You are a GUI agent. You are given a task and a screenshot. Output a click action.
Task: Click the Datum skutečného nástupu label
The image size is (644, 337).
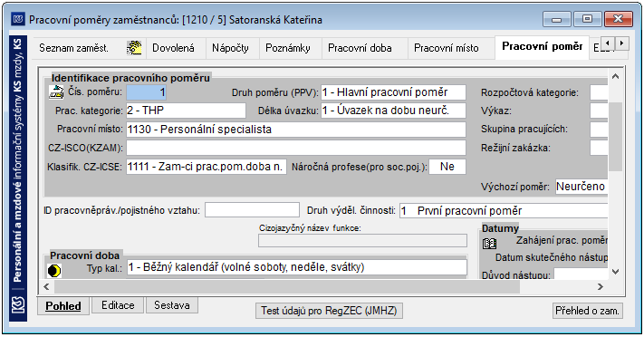click(552, 258)
